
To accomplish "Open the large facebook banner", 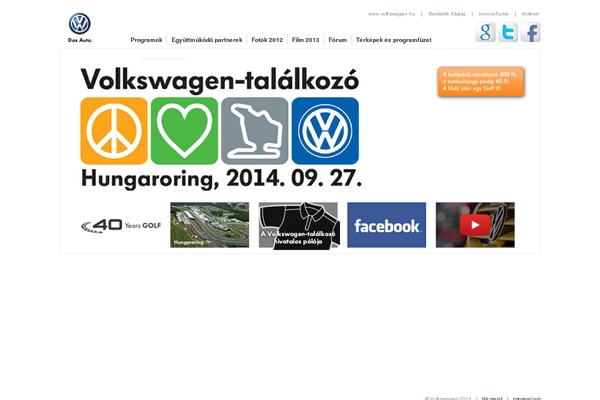I will point(386,225).
